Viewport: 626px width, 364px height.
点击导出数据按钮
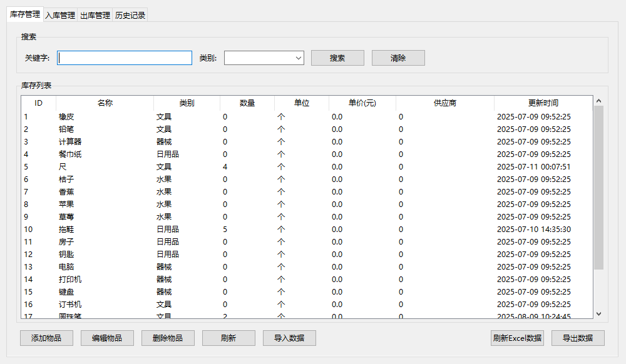click(x=577, y=338)
